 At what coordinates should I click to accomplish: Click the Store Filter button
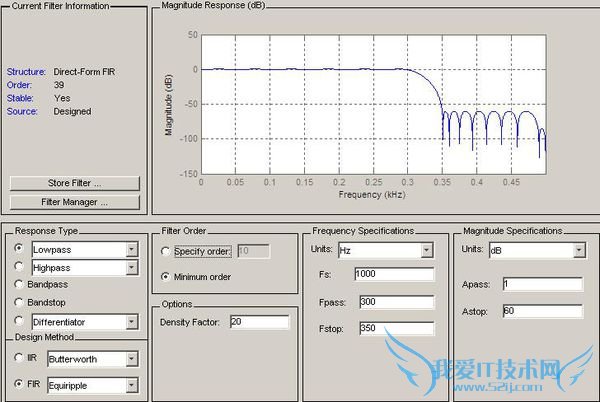[73, 184]
